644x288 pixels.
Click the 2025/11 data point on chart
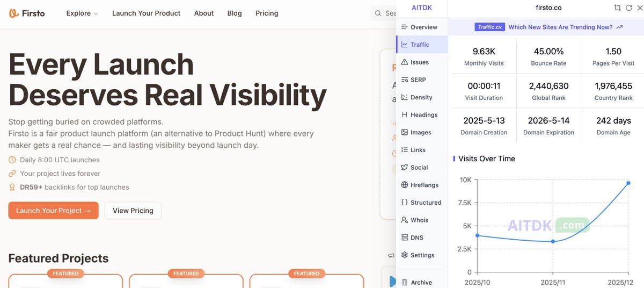pyautogui.click(x=553, y=241)
